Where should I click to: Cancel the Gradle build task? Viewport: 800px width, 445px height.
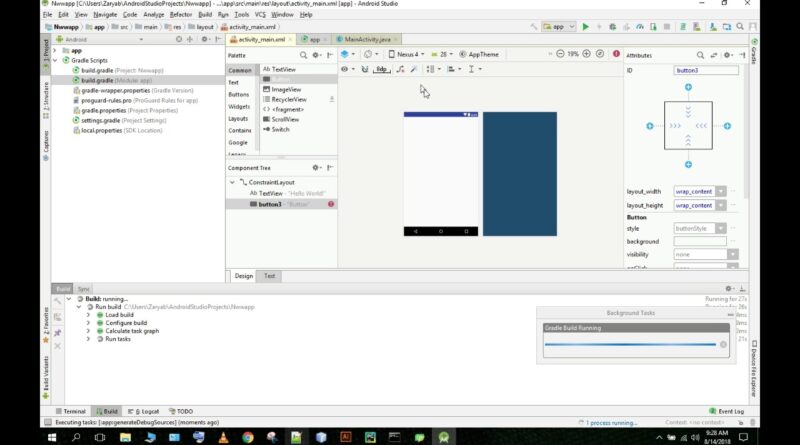pos(723,344)
